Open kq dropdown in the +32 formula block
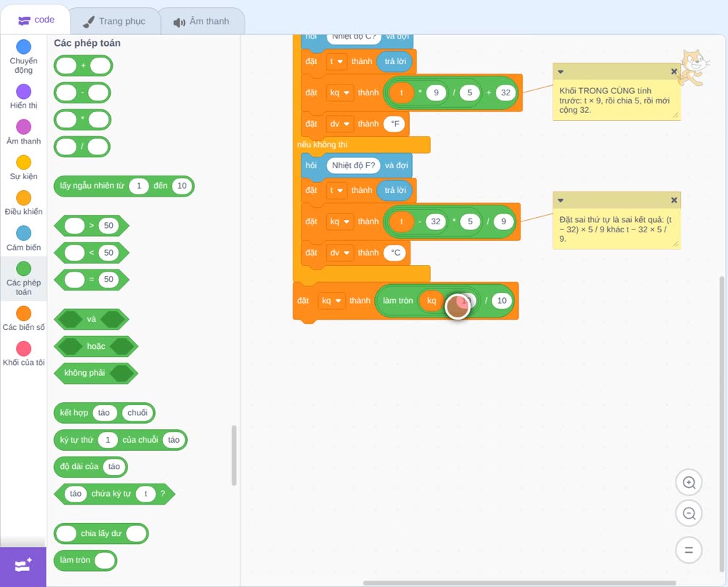The height and width of the screenshot is (587, 728). pos(339,93)
